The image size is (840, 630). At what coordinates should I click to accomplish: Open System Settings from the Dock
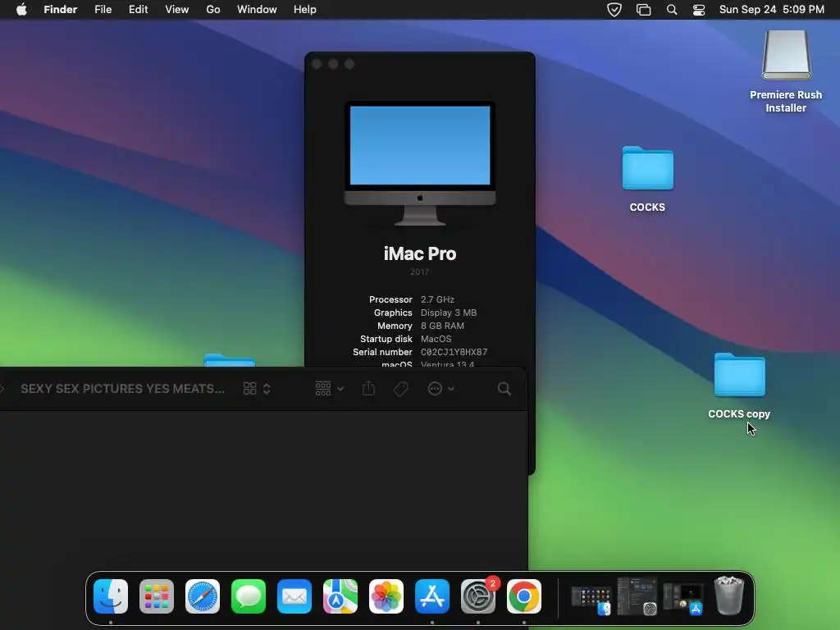pos(478,596)
